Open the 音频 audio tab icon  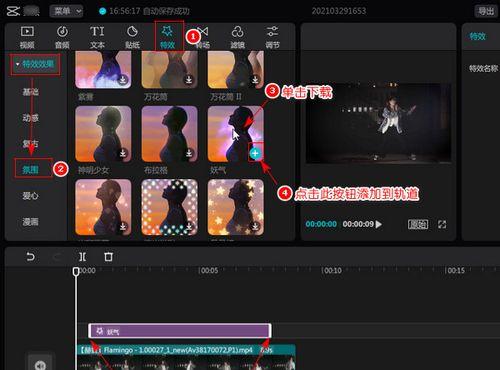(62, 32)
